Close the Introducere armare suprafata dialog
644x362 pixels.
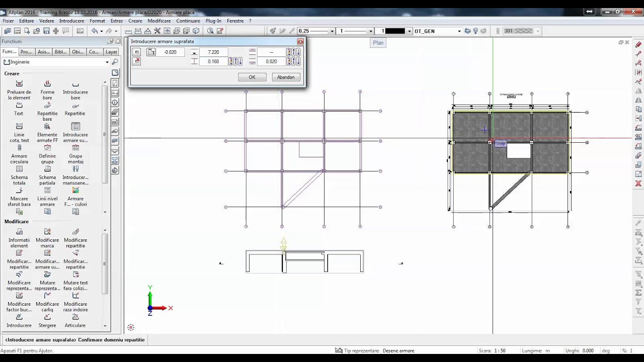[x=300, y=41]
